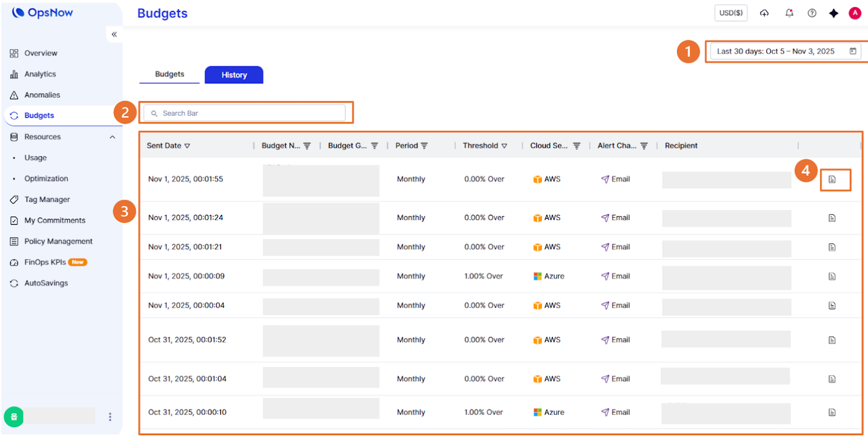Click the sparkle AI assistant icon
The image size is (868, 438).
pyautogui.click(x=833, y=13)
